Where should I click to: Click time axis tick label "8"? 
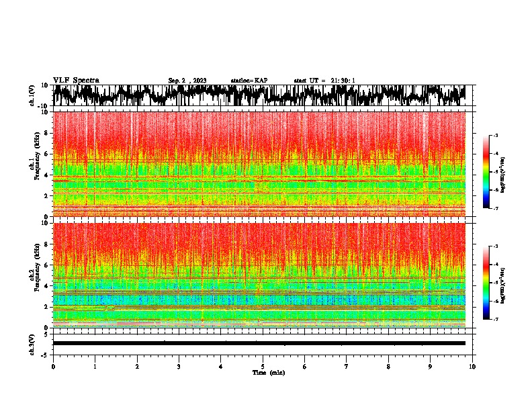click(388, 367)
